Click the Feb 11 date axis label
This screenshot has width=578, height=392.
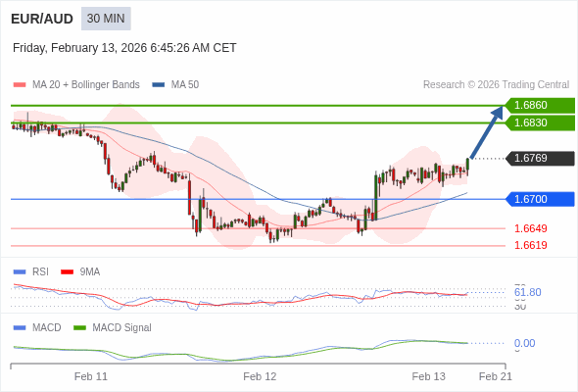[x=91, y=376]
